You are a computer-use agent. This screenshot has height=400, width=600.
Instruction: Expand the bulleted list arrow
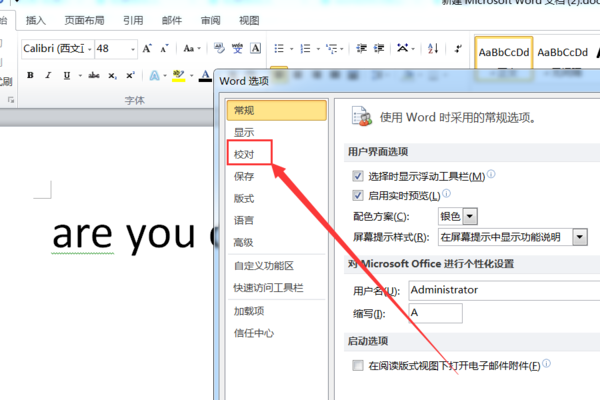pyautogui.click(x=292, y=49)
